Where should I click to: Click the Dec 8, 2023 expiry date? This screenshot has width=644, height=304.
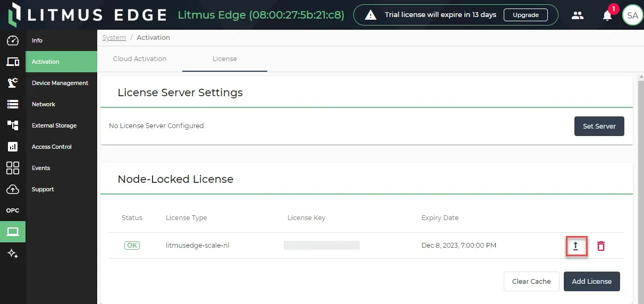(459, 246)
